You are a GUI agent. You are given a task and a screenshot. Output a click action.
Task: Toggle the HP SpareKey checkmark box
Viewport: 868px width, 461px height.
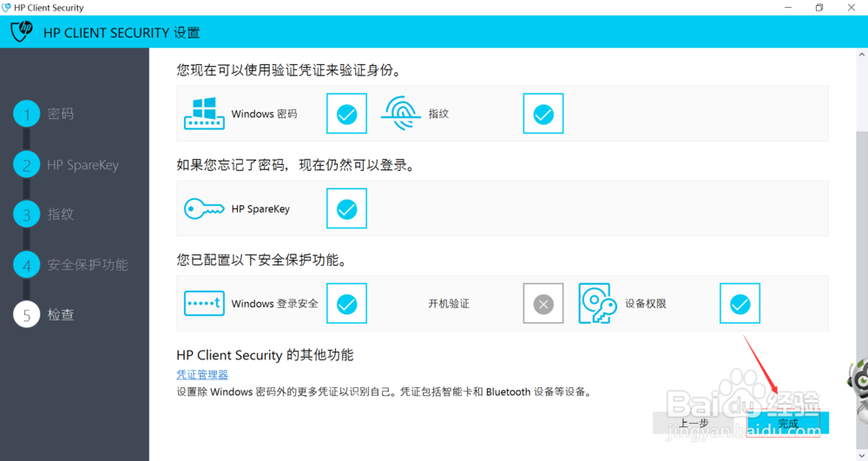346,208
